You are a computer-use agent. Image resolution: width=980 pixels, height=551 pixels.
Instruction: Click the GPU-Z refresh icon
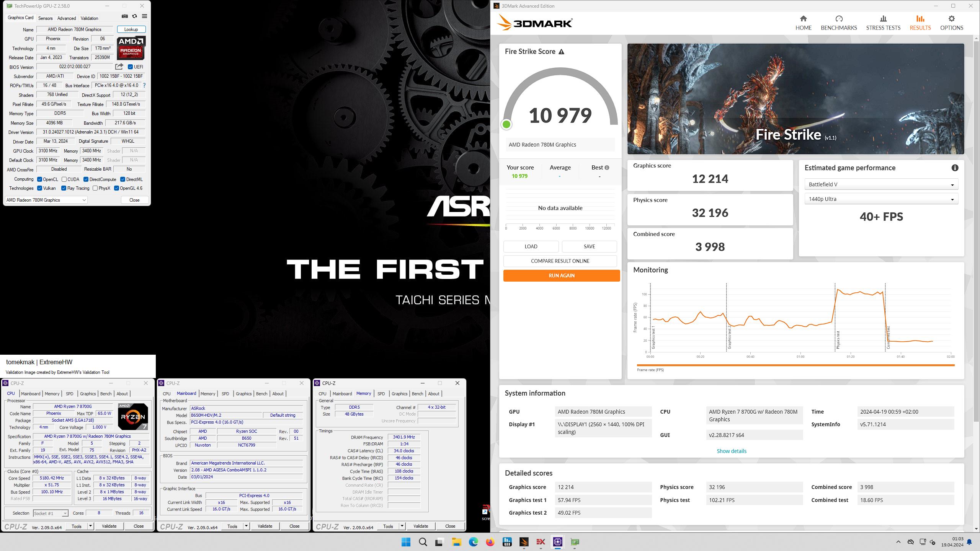(134, 16)
